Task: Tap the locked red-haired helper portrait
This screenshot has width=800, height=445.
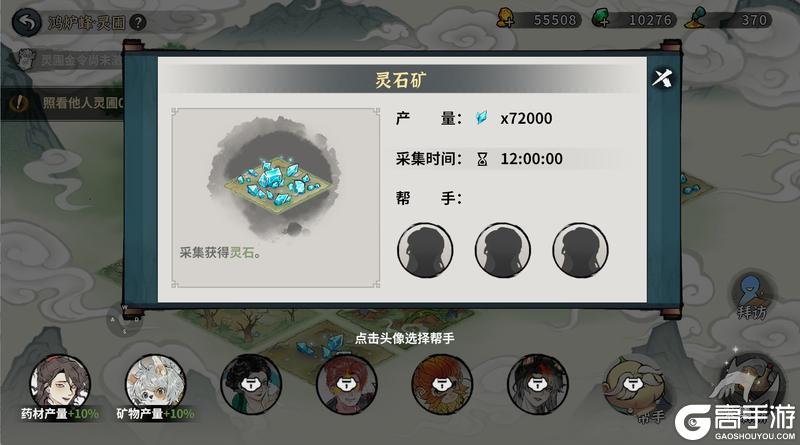Action: [346, 384]
